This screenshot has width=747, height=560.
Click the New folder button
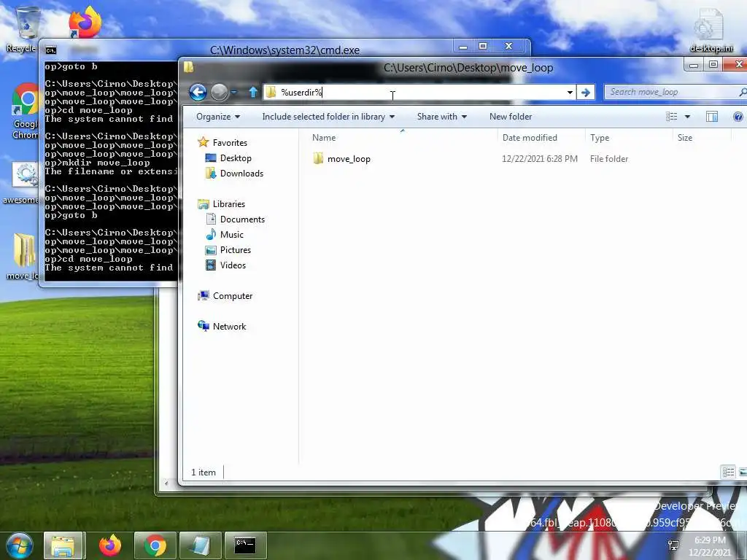pyautogui.click(x=511, y=117)
